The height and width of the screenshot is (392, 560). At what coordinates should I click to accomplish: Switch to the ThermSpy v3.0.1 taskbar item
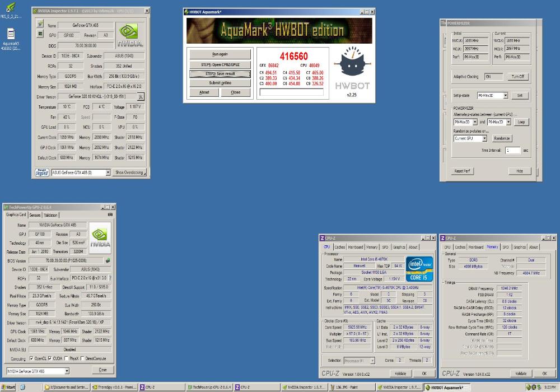(x=114, y=387)
